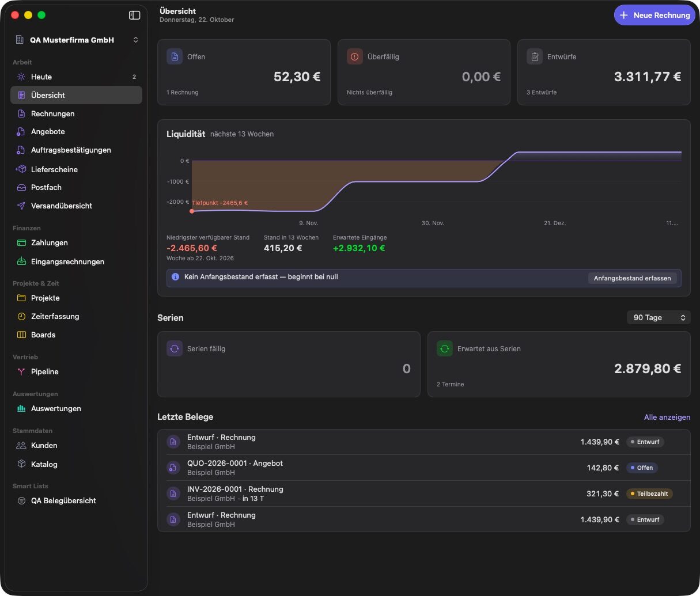Click the 142,80 € amount
The width and height of the screenshot is (700, 596).
point(603,468)
